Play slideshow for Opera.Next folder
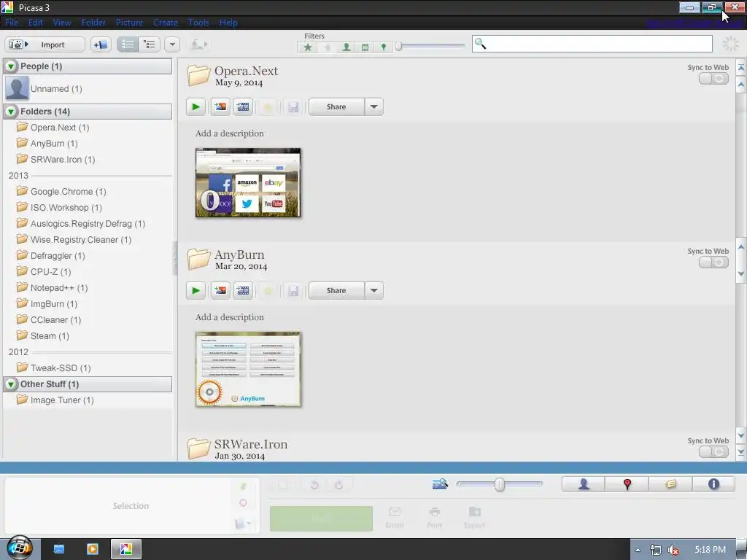747x560 pixels. point(196,106)
